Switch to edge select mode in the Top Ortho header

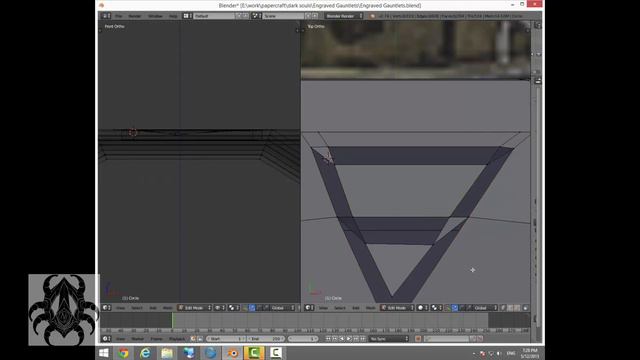tap(510, 308)
